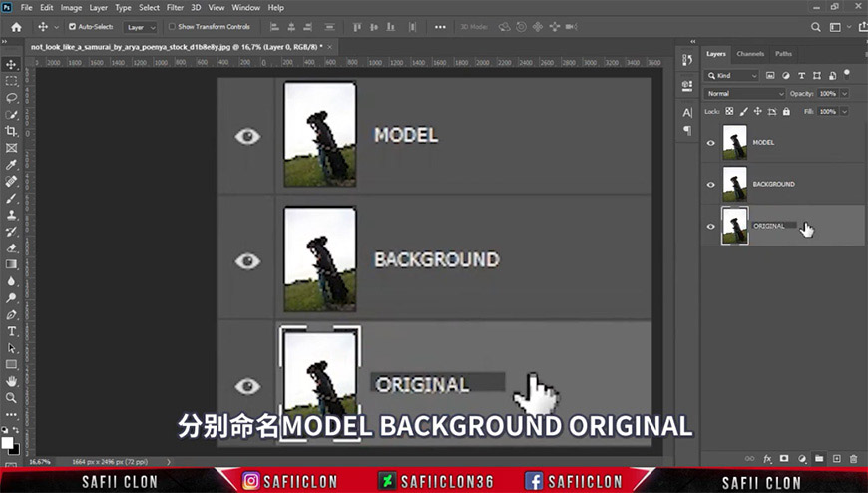Delete layer with trash icon
Image resolution: width=868 pixels, height=493 pixels.
point(854,459)
